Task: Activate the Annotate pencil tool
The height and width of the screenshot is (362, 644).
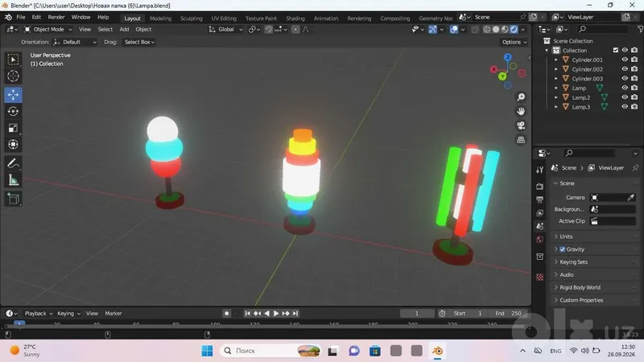Action: [13, 163]
